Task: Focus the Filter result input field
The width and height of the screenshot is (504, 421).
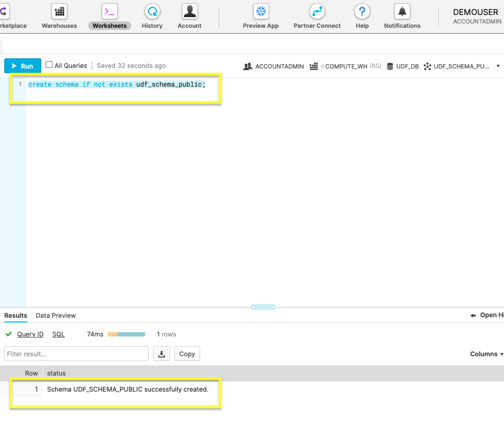Action: [x=77, y=354]
